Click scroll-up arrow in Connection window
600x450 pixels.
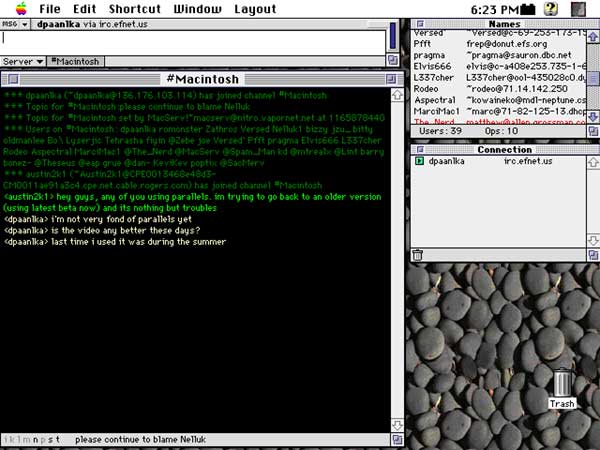(593, 162)
